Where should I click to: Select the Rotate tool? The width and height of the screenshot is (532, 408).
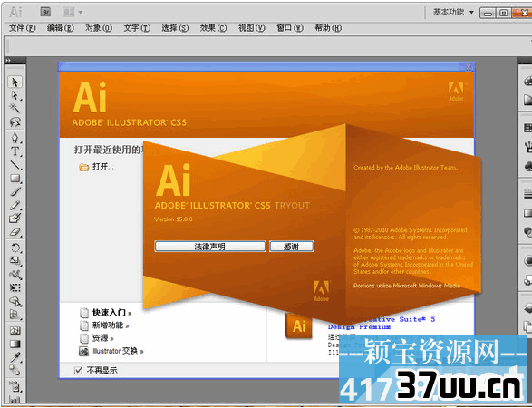(15, 248)
